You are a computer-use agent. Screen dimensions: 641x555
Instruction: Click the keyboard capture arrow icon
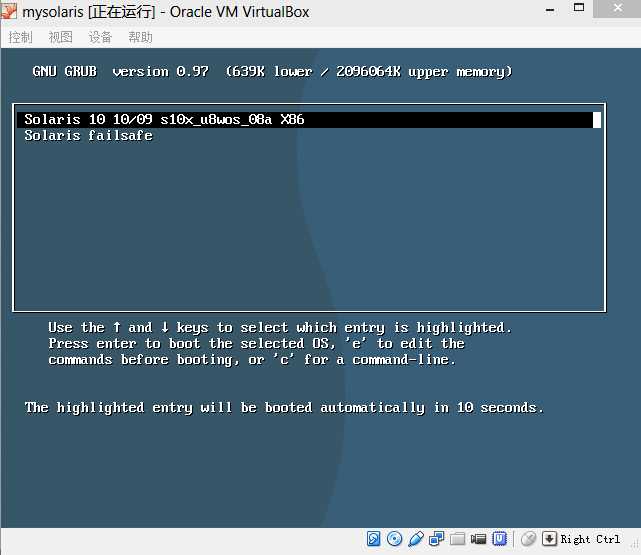tap(549, 539)
